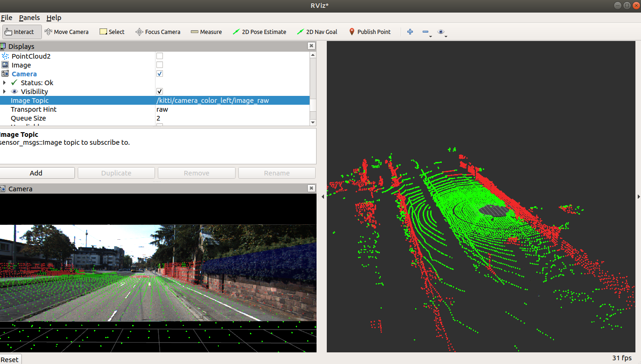641x364 pixels.
Task: Click the minus remove-tool icon
Action: click(x=425, y=32)
